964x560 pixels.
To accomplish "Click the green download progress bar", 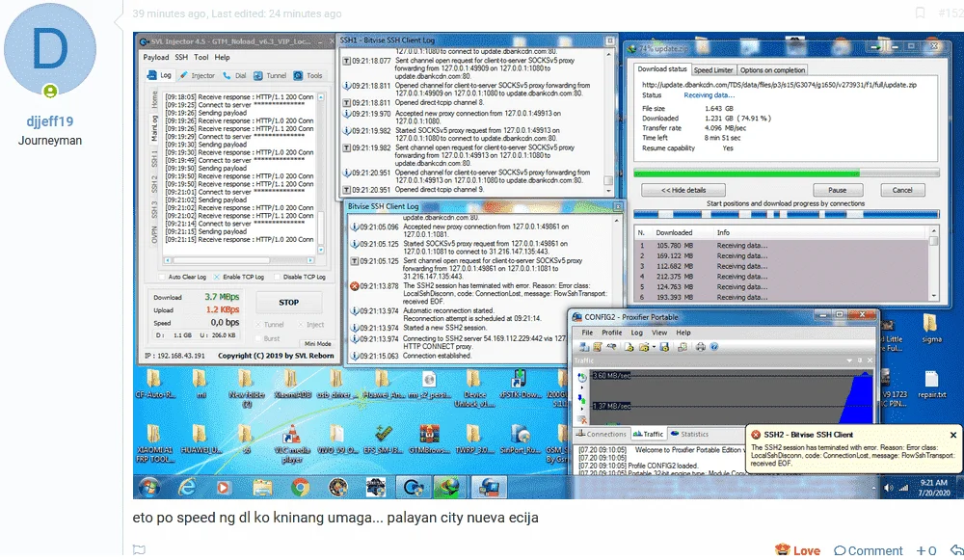I will pos(787,173).
